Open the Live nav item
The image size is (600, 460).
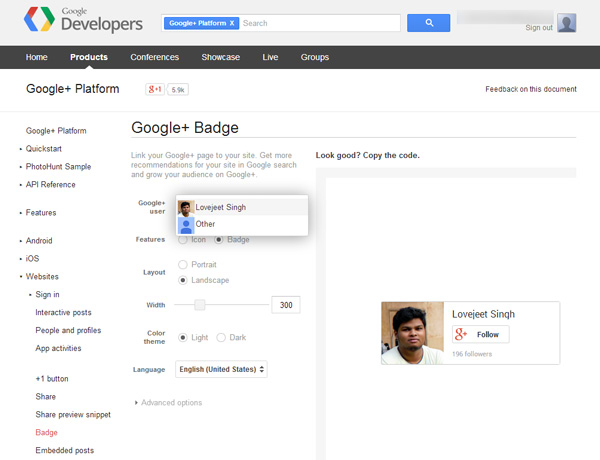point(270,57)
